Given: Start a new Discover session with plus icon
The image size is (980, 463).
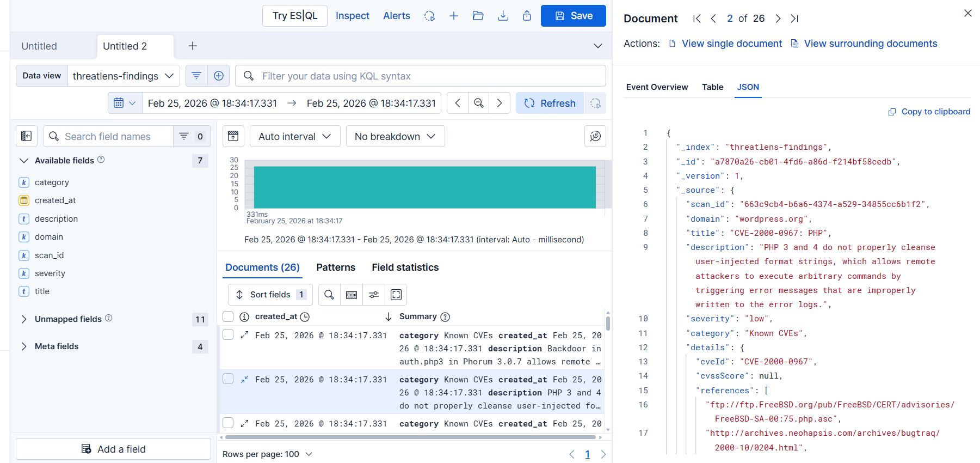Looking at the screenshot, I should tap(454, 16).
